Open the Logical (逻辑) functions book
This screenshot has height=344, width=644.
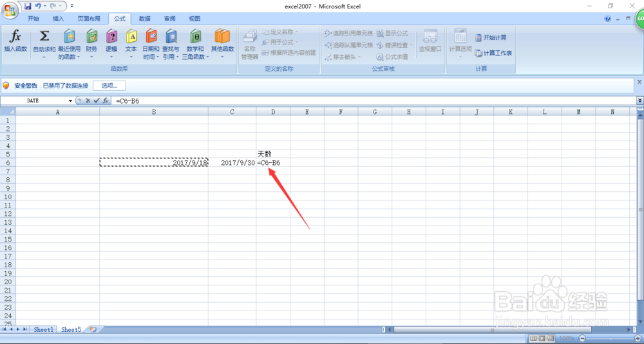coord(111,36)
